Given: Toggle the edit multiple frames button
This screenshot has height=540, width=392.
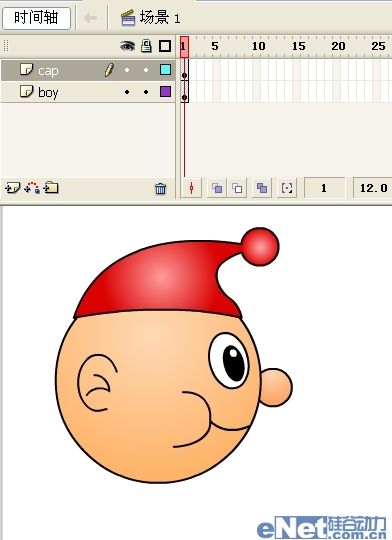Looking at the screenshot, I should pos(262,188).
